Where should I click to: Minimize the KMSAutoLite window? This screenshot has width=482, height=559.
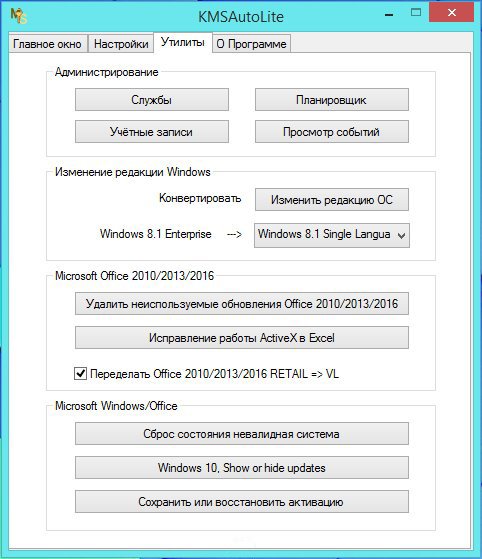coord(389,15)
